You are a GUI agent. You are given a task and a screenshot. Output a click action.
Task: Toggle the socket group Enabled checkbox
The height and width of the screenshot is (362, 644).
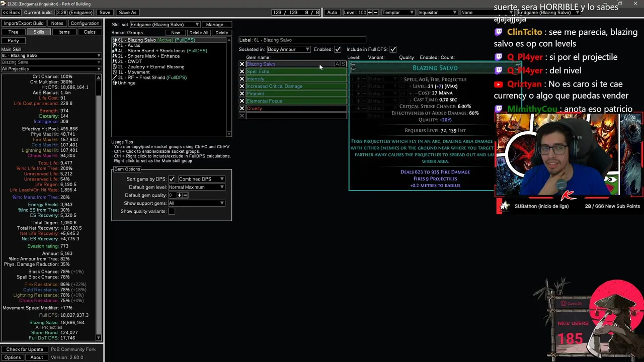coord(338,49)
